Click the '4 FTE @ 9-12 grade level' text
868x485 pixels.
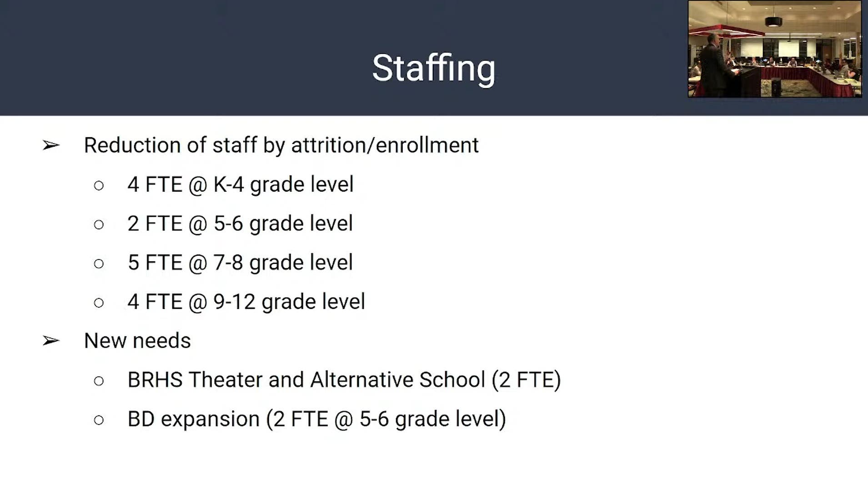246,302
